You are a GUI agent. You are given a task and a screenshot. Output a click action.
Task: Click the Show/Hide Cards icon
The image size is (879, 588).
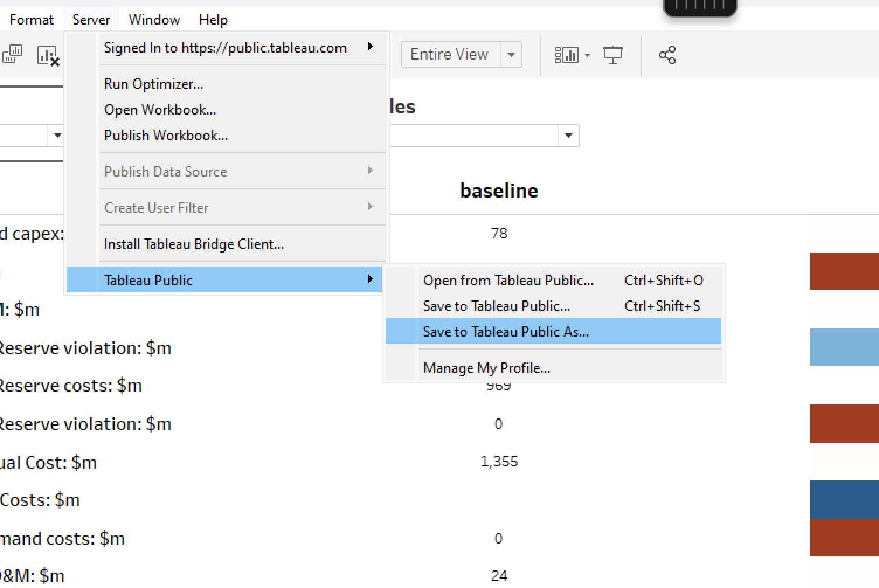pos(566,55)
